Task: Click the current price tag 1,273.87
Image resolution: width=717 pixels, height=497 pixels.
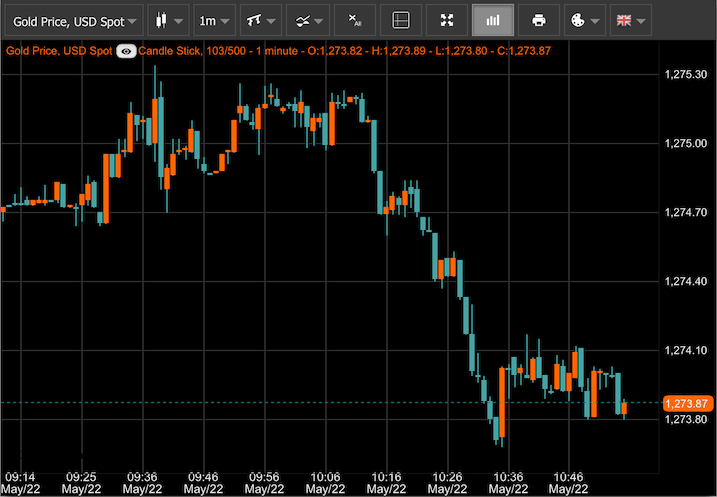Action: [686, 403]
